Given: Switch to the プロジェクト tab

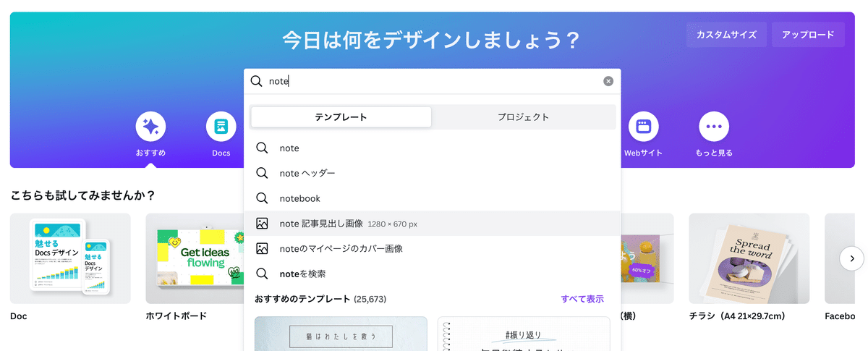Looking at the screenshot, I should pyautogui.click(x=524, y=117).
